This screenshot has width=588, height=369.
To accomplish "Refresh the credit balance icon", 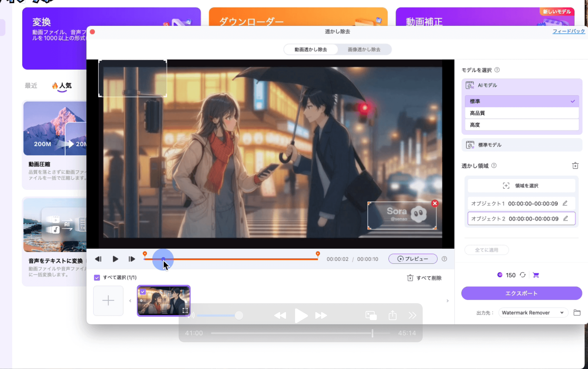I will click(523, 275).
